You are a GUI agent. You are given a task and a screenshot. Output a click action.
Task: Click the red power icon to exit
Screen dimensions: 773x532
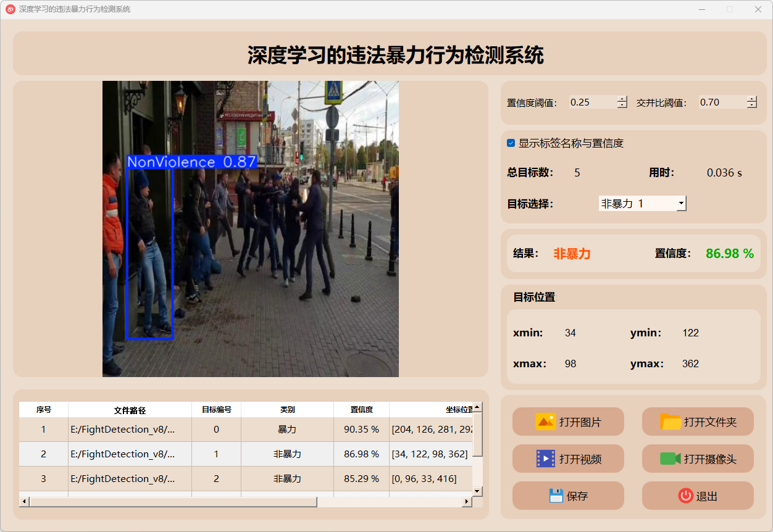click(x=685, y=496)
